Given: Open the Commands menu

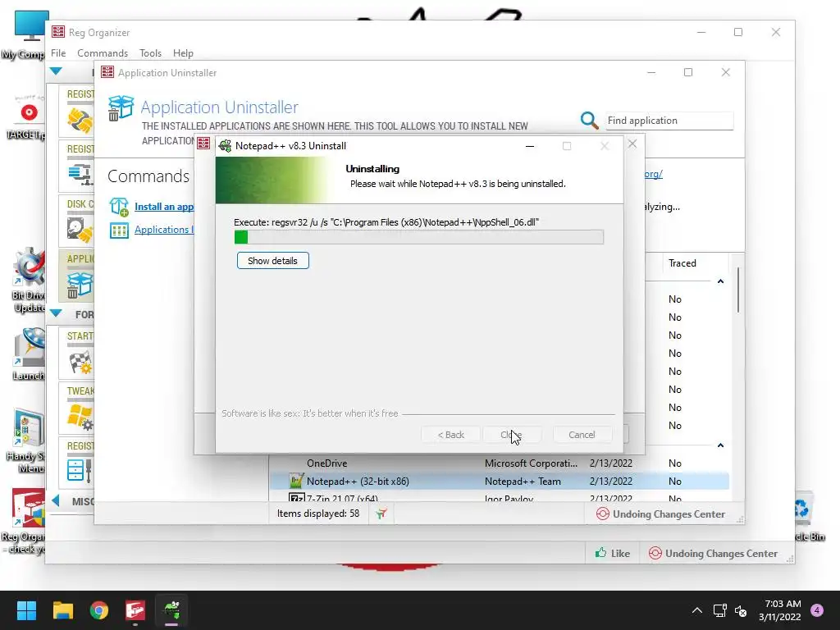Looking at the screenshot, I should [103, 53].
